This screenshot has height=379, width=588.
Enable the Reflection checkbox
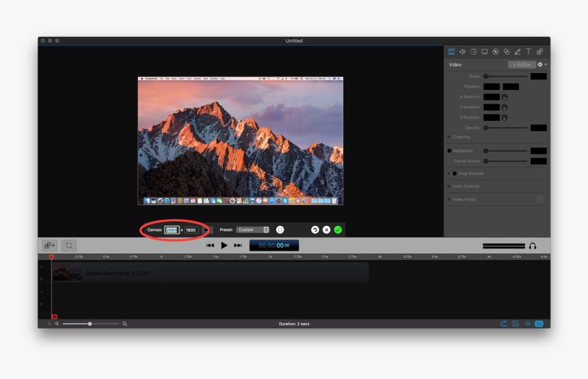point(449,151)
